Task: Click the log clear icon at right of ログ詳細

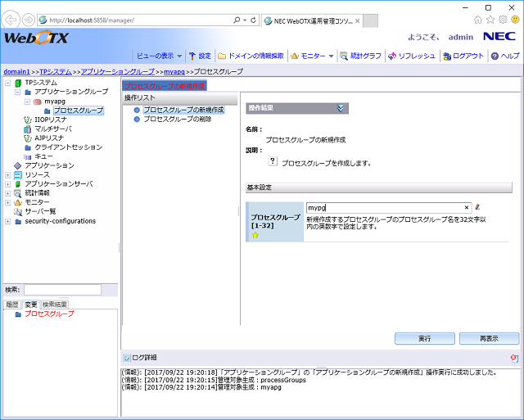Action: [x=513, y=358]
